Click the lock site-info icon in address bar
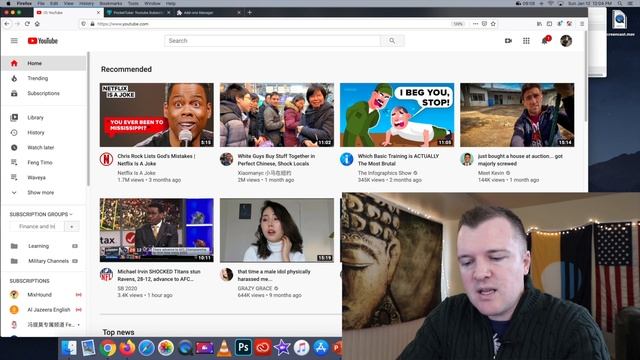The image size is (640, 360). pyautogui.click(x=92, y=24)
